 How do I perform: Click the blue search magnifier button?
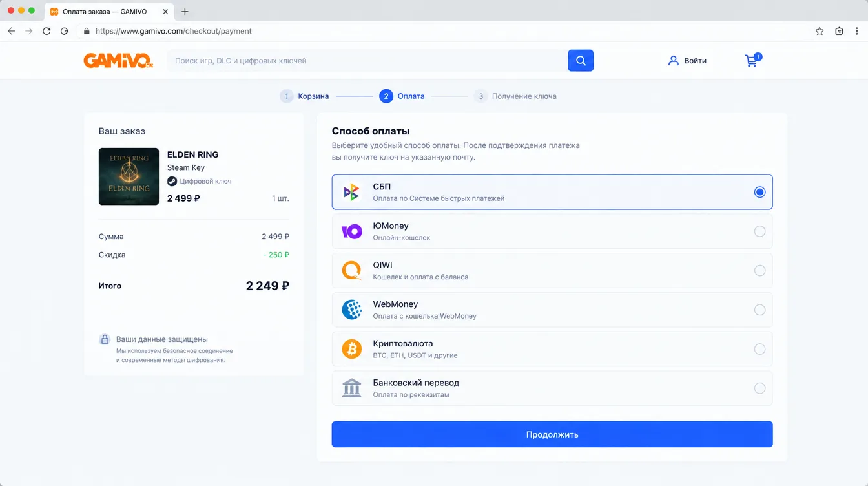coord(581,61)
